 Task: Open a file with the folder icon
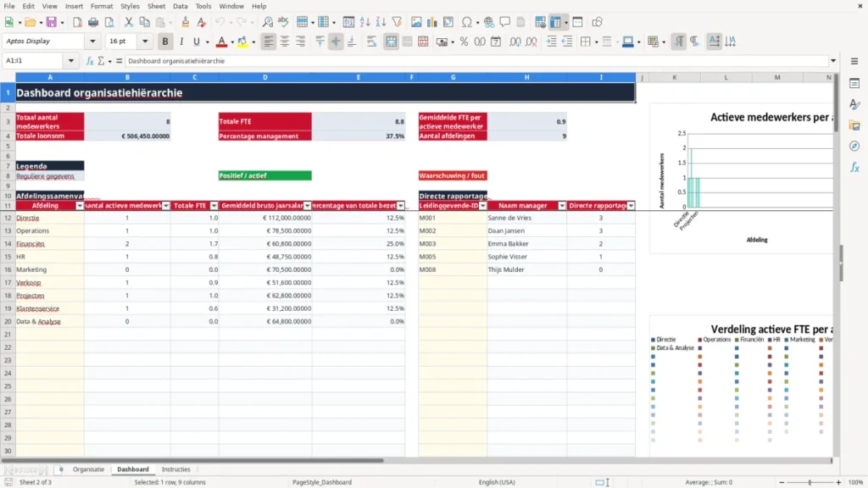tap(30, 22)
